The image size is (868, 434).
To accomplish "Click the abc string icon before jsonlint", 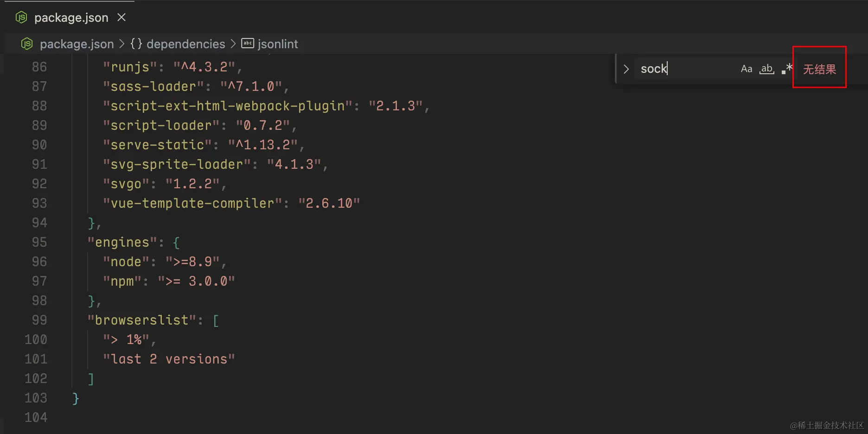I will coord(248,44).
